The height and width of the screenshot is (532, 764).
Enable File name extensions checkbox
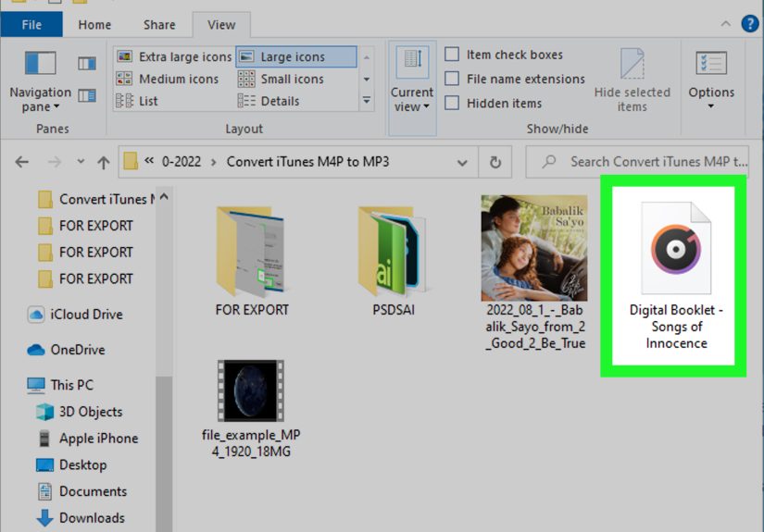[x=452, y=79]
